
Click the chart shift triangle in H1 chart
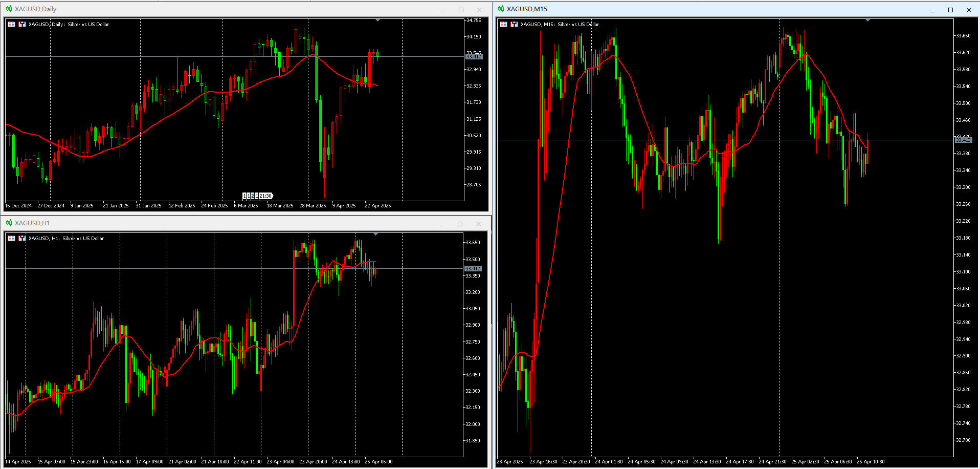tap(375, 234)
